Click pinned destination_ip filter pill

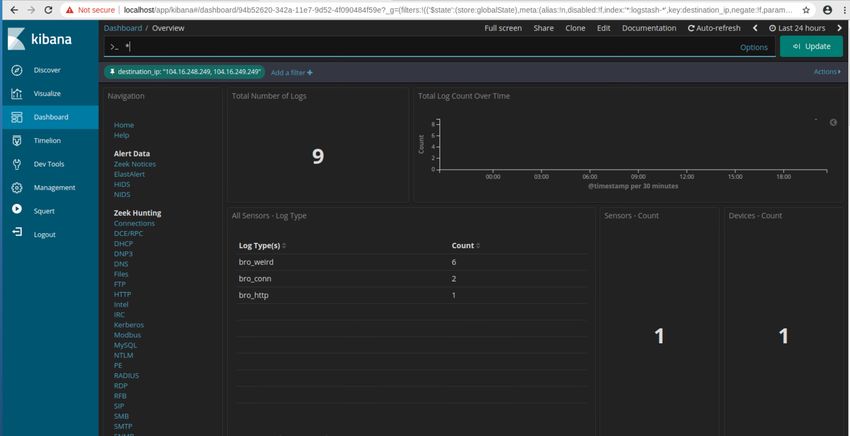click(x=184, y=72)
